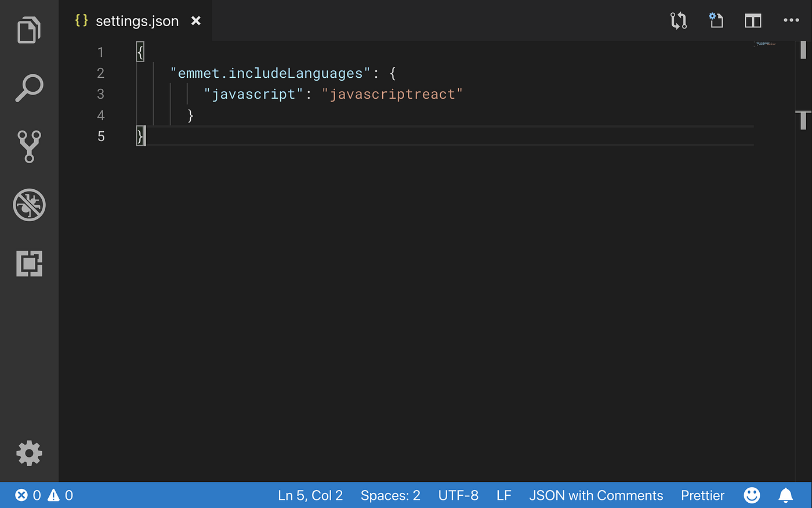Open the Open Changes comparison icon
The height and width of the screenshot is (508, 812).
pos(678,20)
